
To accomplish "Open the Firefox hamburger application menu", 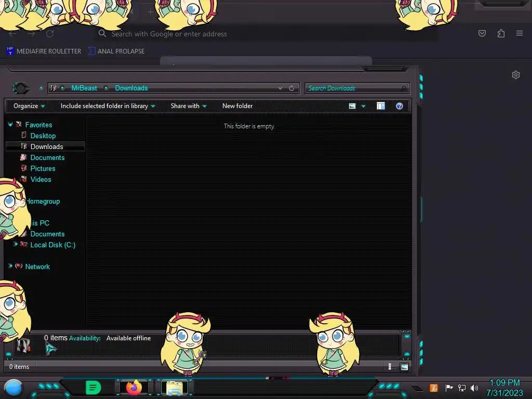I will (520, 33).
